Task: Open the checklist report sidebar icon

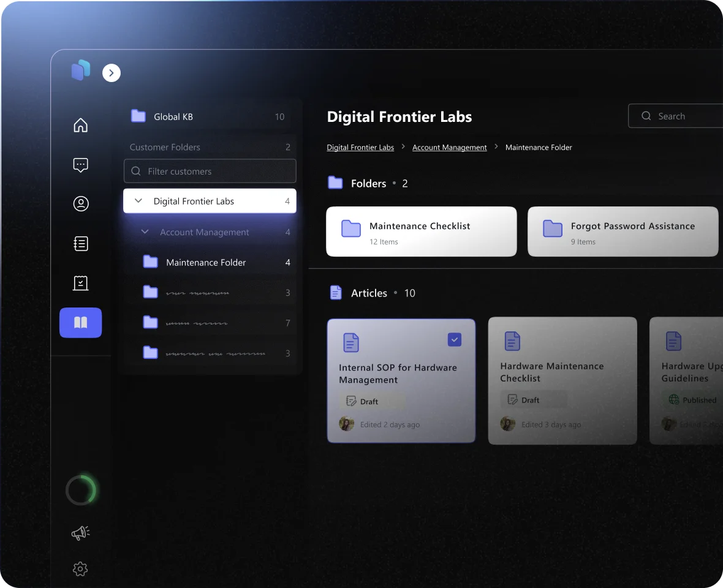Action: (80, 283)
